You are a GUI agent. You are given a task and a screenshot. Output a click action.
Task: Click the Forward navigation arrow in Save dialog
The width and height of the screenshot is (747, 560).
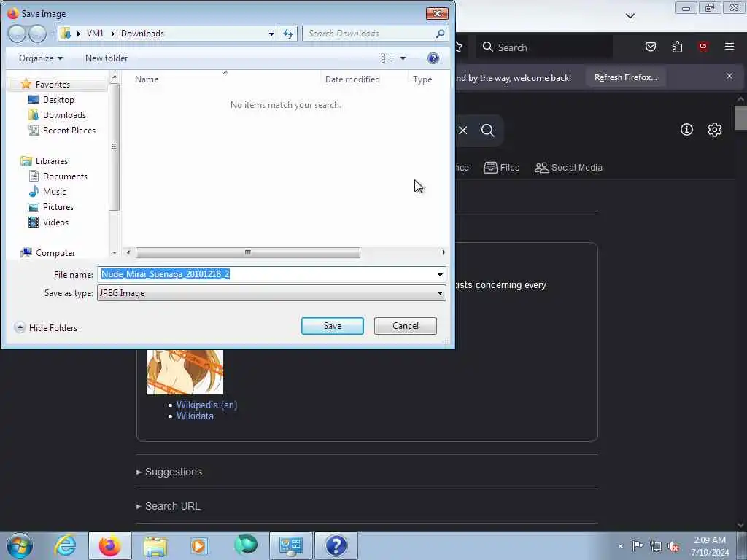point(37,34)
